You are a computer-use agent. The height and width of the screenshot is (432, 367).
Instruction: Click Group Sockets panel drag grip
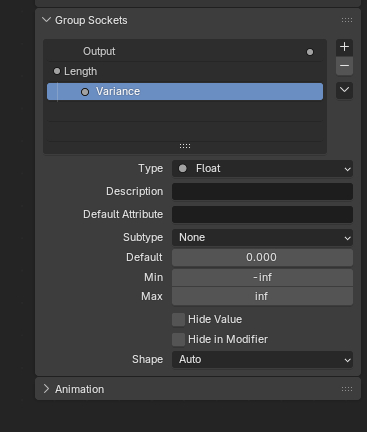pos(347,20)
